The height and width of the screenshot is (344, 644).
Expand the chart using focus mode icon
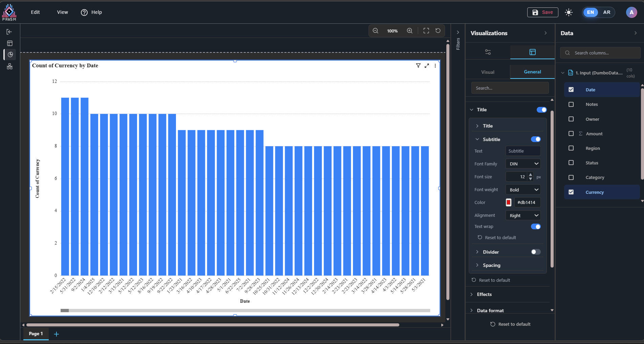click(x=427, y=66)
